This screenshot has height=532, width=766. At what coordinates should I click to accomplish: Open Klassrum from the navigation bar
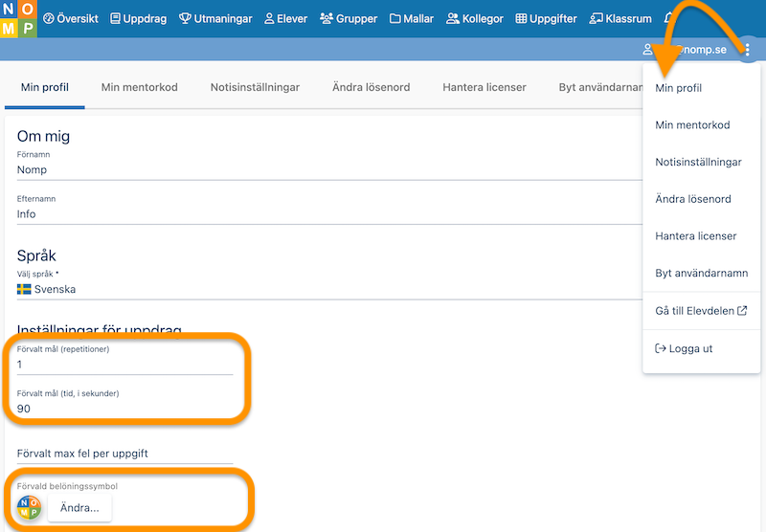620,18
